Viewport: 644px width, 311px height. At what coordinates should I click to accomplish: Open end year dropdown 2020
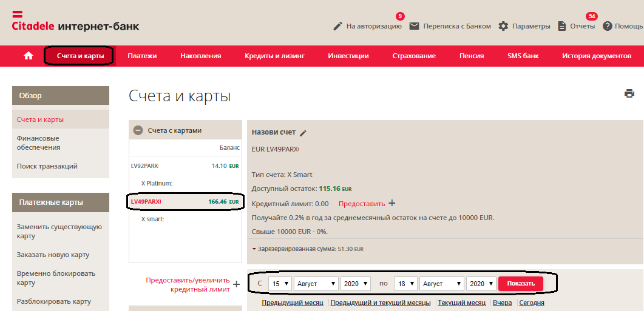pos(482,284)
